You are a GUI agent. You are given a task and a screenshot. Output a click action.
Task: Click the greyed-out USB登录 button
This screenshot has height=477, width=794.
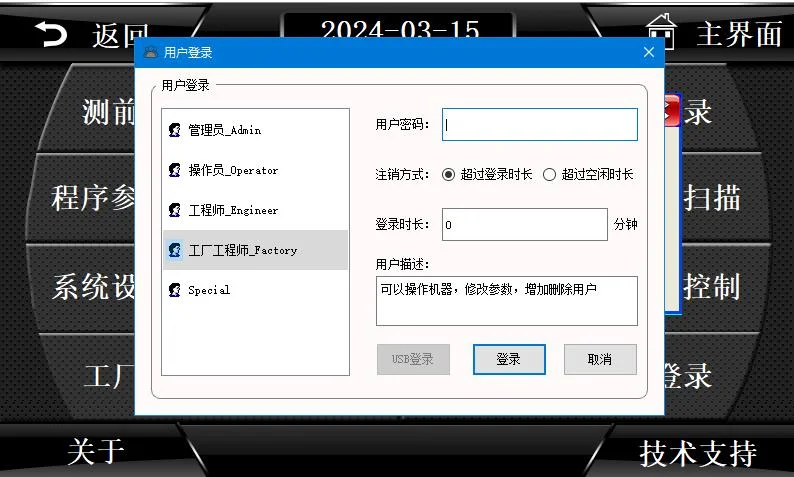pyautogui.click(x=413, y=360)
